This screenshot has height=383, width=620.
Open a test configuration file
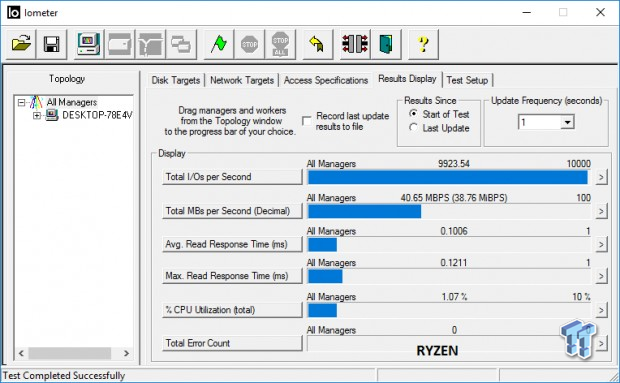click(x=21, y=44)
